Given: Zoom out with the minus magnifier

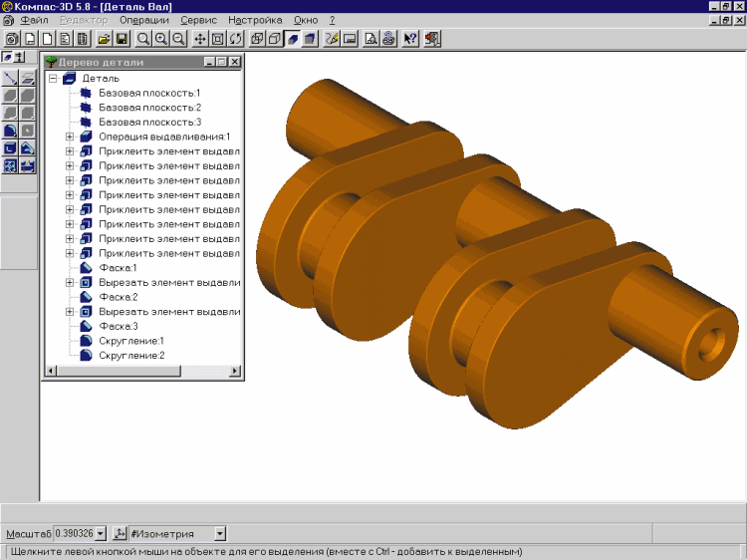Looking at the screenshot, I should click(178, 39).
